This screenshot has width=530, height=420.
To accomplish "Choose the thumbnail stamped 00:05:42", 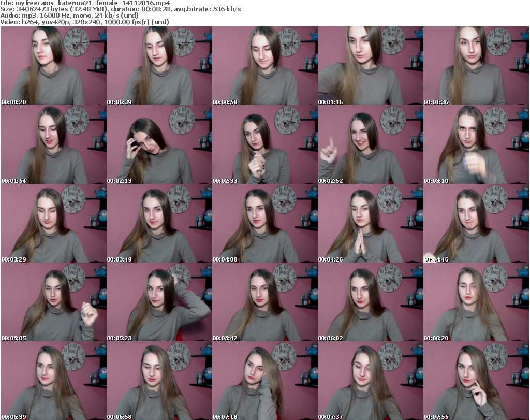I will [x=264, y=302].
